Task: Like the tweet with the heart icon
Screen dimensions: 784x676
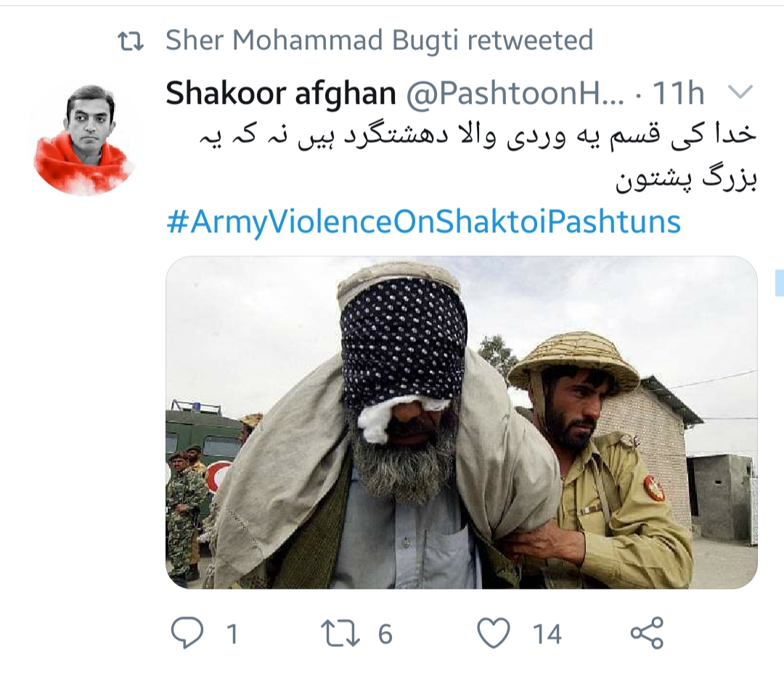Action: point(494,633)
